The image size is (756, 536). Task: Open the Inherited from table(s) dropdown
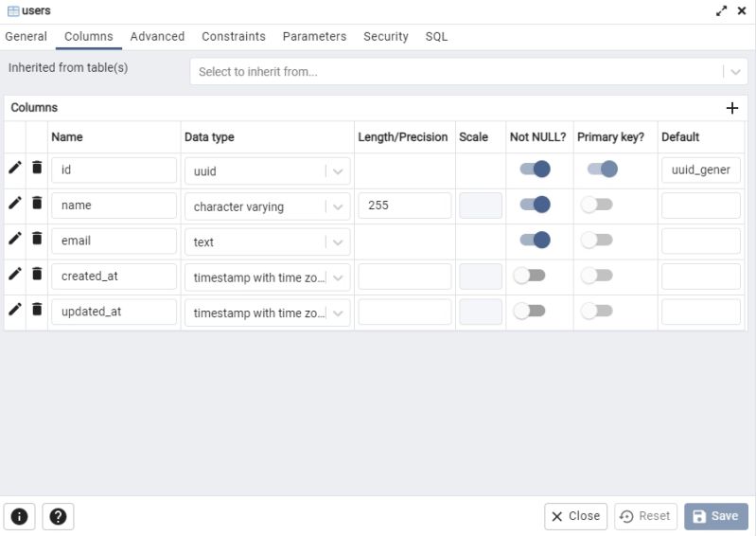click(468, 71)
